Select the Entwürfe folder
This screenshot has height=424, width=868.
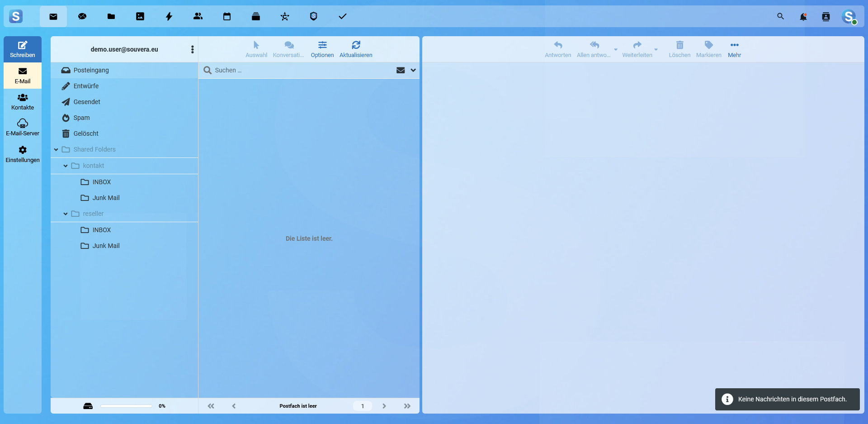pos(86,86)
